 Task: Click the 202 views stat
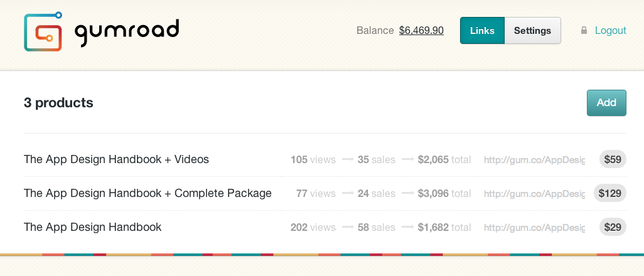click(313, 228)
